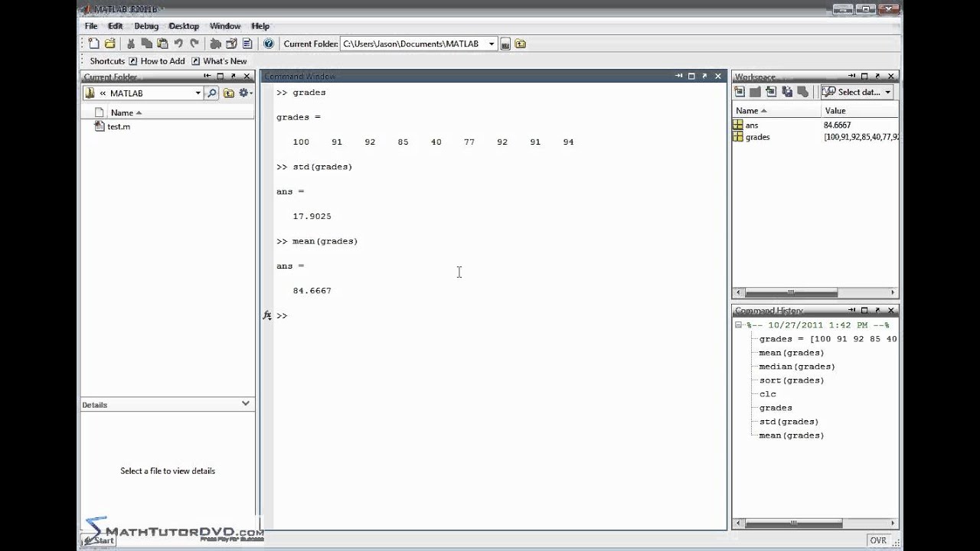Create a new variable in Workspace toolbar

(740, 92)
